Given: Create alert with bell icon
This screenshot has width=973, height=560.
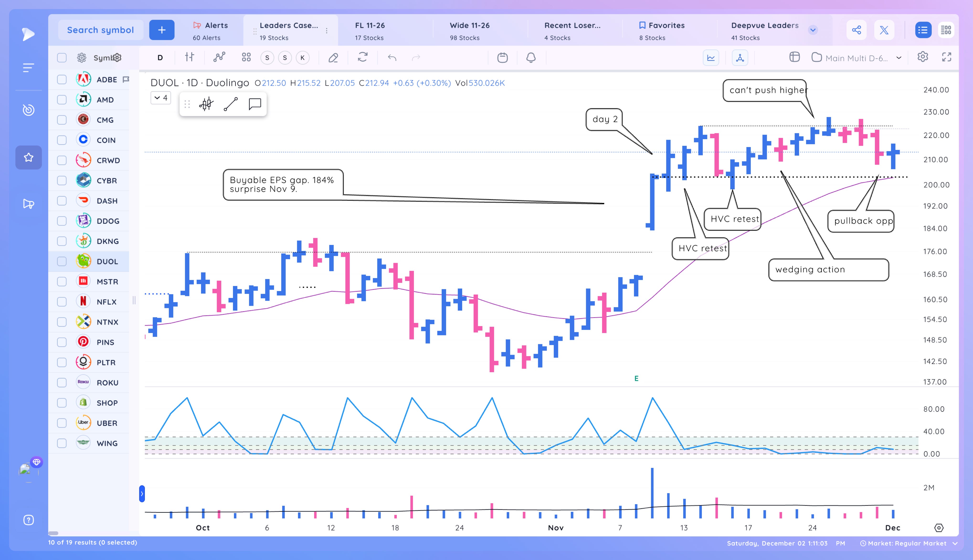Looking at the screenshot, I should point(531,58).
